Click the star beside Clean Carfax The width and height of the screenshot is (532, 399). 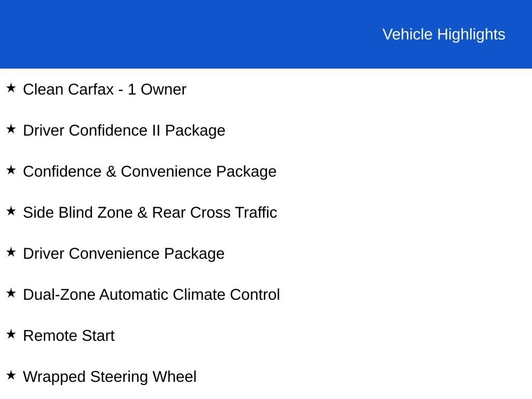[11, 88]
